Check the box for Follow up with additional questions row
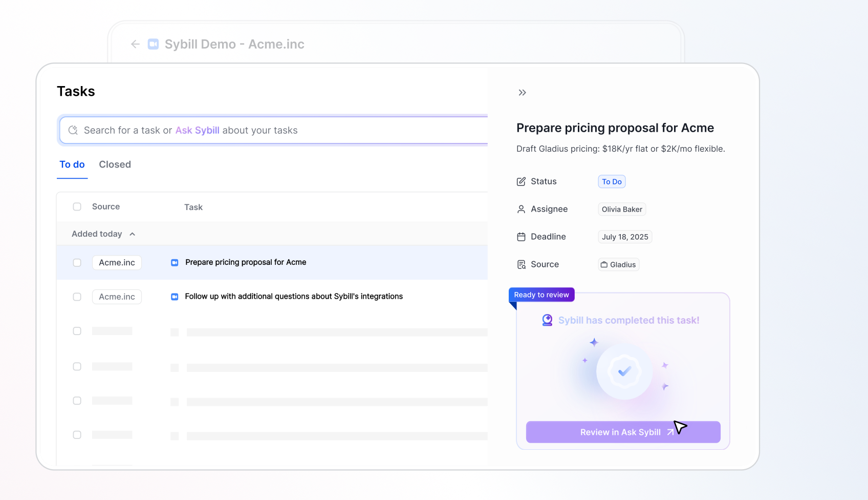 click(x=77, y=297)
